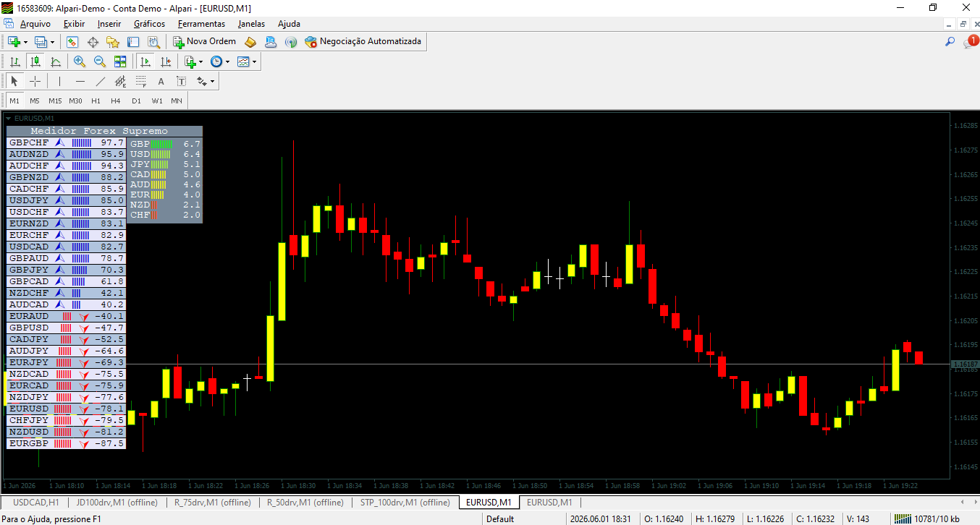Zoom in on the chart
This screenshot has height=525, width=980.
(x=80, y=62)
